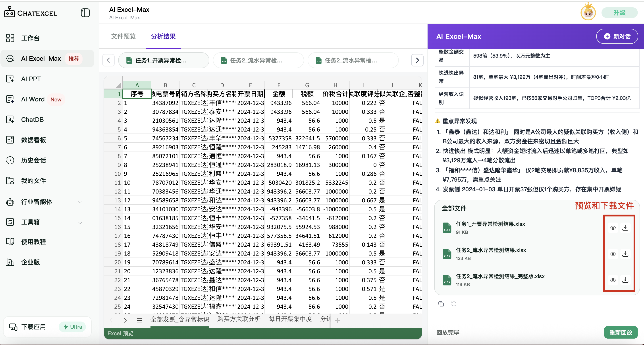Viewport: 644px width, 345px height.
Task: Show previous file tabs with left chevron
Action: point(108,60)
